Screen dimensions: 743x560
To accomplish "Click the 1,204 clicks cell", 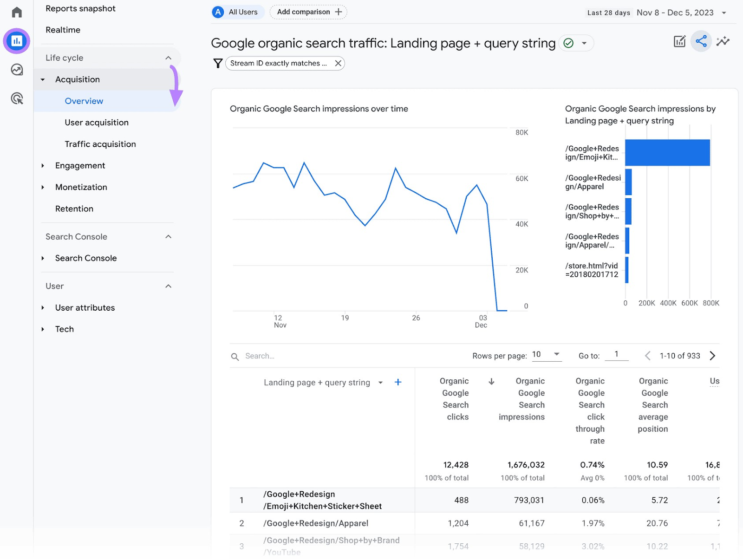I will pos(458,523).
